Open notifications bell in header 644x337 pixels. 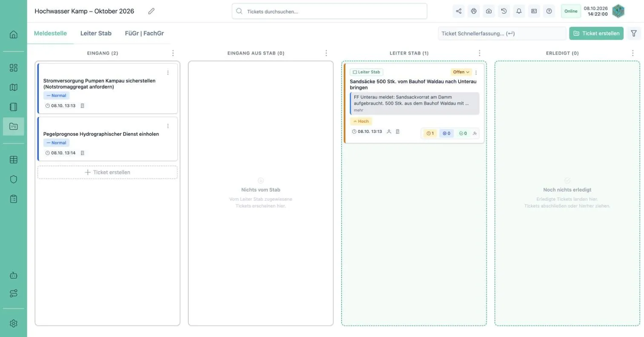coord(519,11)
